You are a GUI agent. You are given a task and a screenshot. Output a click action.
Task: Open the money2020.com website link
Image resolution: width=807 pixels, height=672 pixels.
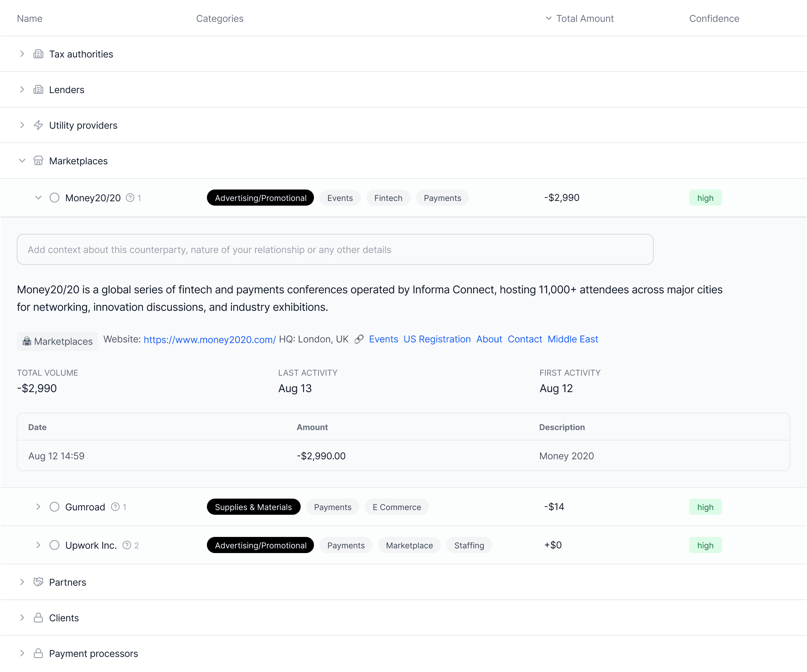[x=209, y=339]
